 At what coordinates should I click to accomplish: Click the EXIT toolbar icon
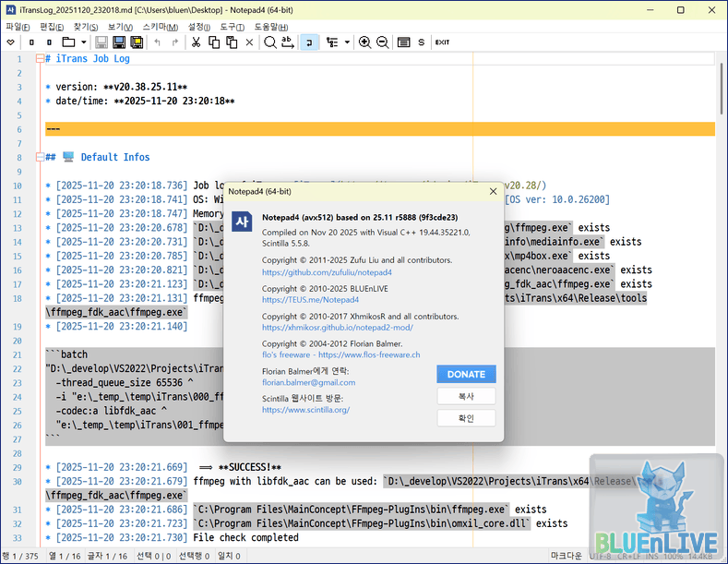tap(442, 42)
